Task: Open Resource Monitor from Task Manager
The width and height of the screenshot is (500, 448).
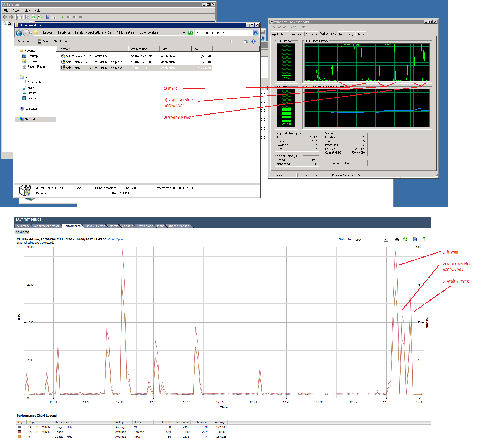Action: tap(345, 163)
